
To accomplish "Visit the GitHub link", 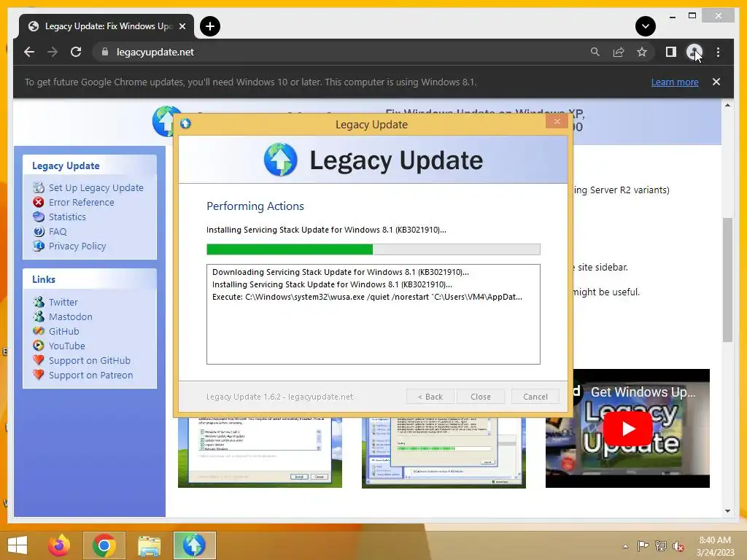I will click(64, 332).
